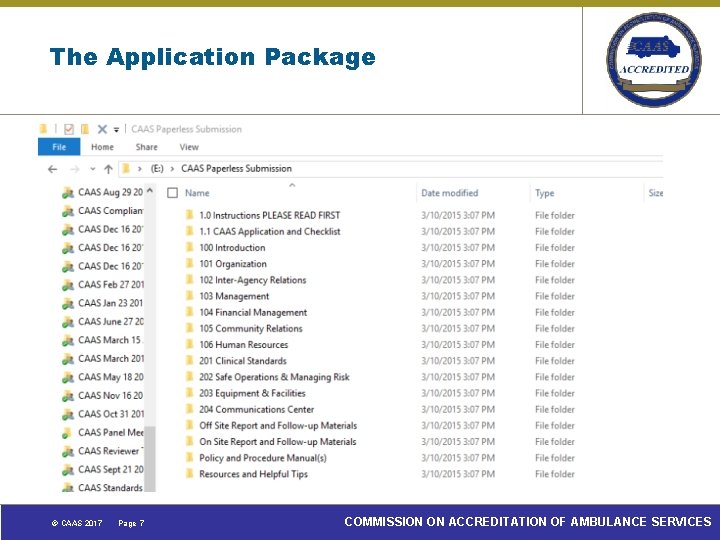Screen dimensions: 720x540
Task: Click folder icon of 104 Financial Management
Action: pyautogui.click(x=189, y=312)
